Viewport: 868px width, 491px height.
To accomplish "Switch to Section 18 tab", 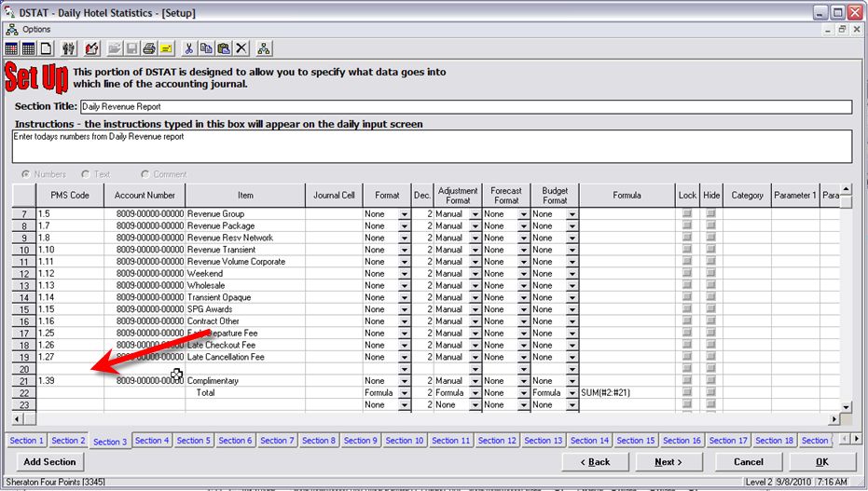I will pyautogui.click(x=774, y=441).
